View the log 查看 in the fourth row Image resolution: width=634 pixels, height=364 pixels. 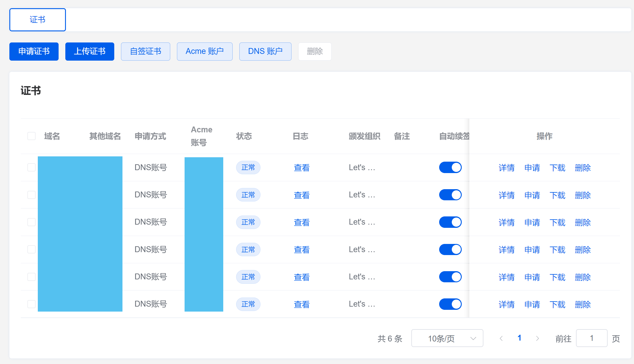302,250
